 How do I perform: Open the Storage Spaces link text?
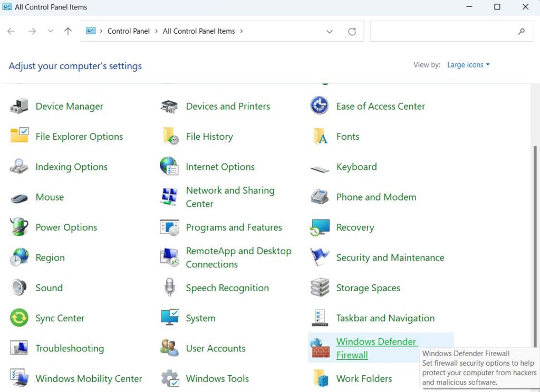pyautogui.click(x=368, y=288)
